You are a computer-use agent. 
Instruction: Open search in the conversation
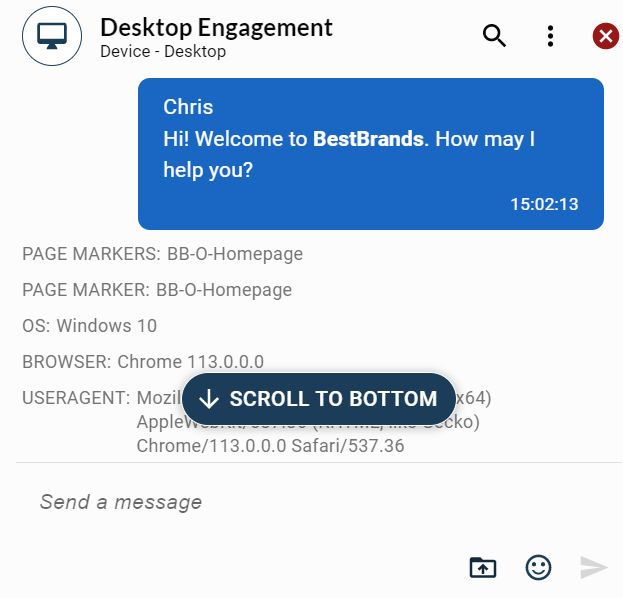(x=495, y=36)
